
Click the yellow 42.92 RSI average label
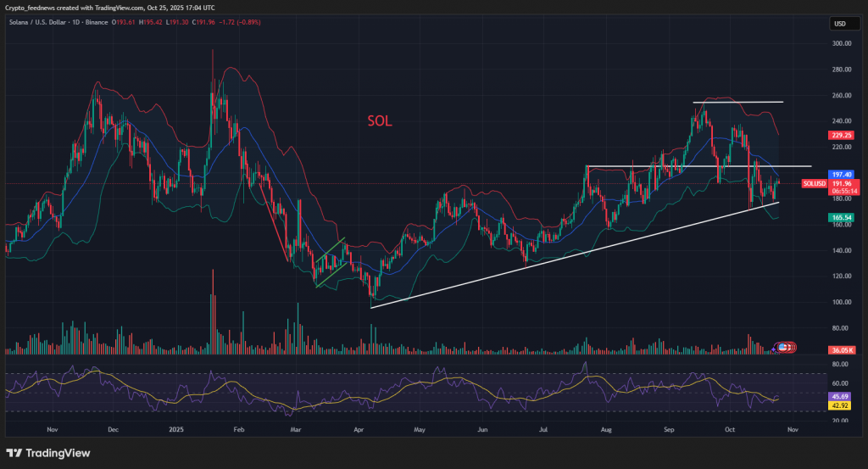pyautogui.click(x=840, y=405)
